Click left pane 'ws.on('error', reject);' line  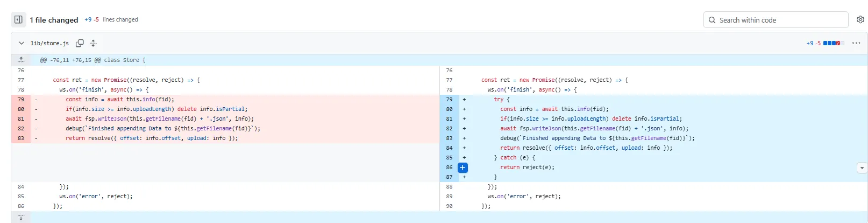[x=96, y=197]
